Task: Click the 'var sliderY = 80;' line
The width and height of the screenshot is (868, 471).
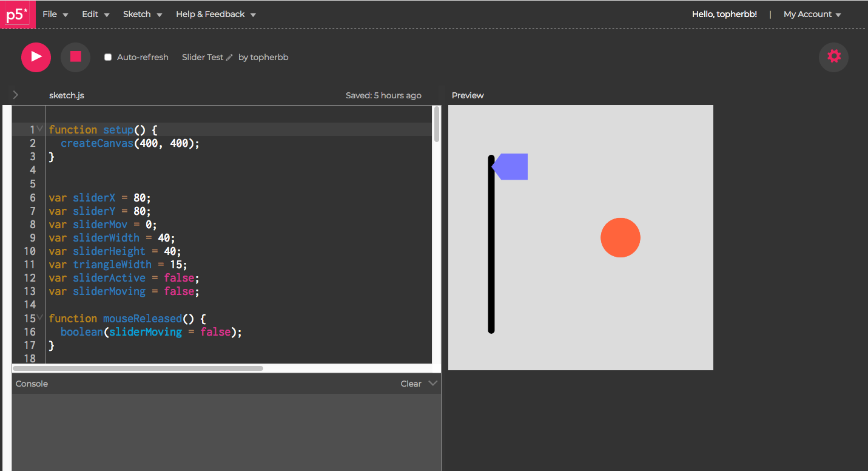Action: [x=99, y=211]
